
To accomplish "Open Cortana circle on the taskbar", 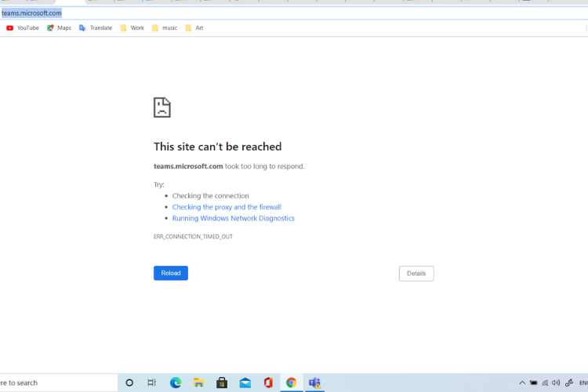I will 129,383.
